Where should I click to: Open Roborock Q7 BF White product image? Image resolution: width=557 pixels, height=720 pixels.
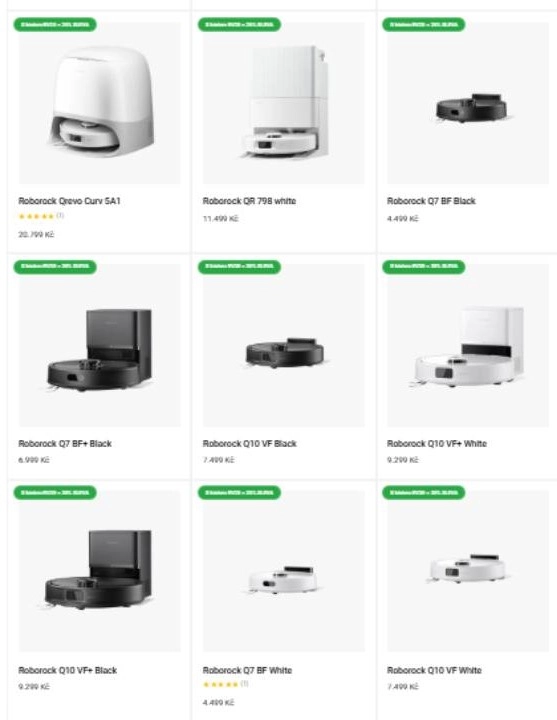tap(284, 571)
